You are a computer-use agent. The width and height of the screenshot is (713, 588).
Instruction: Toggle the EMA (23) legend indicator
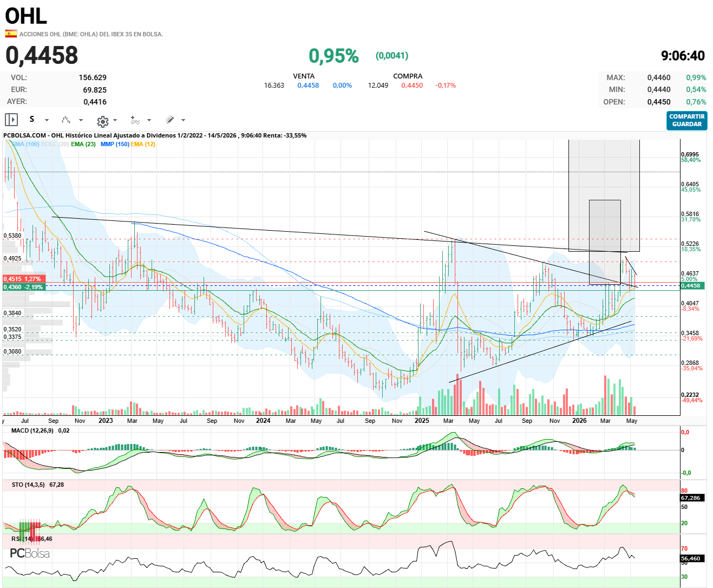coord(83,144)
